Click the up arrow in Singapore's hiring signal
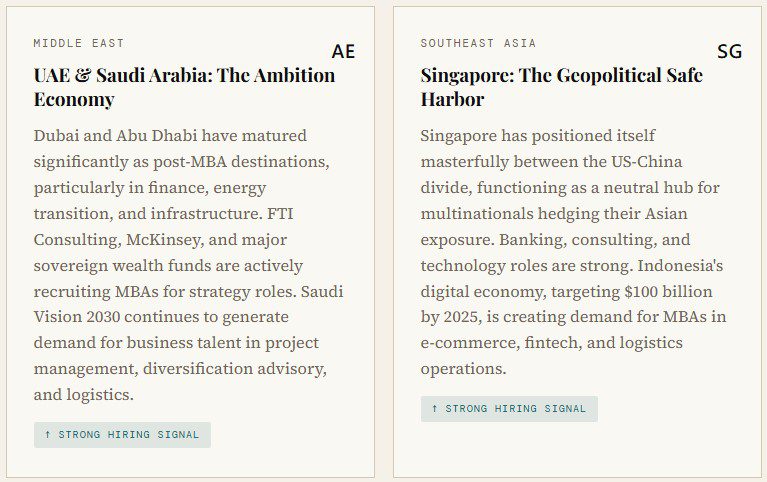 434,409
